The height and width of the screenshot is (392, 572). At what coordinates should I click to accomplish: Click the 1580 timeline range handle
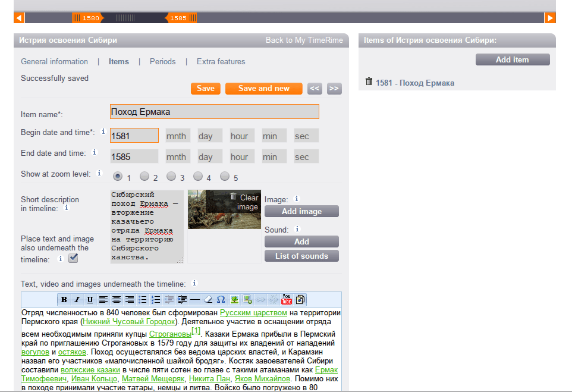point(88,18)
